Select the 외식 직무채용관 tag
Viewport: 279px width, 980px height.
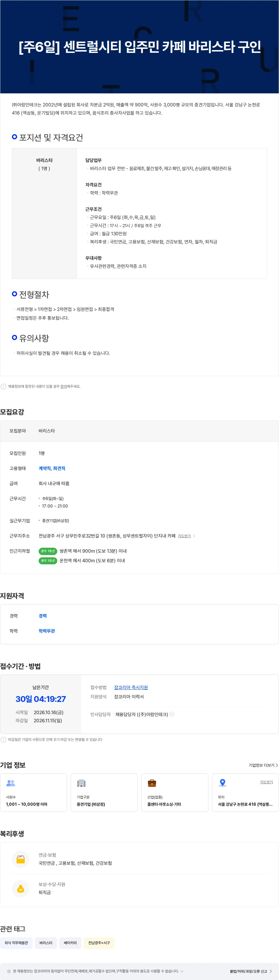click(16, 943)
